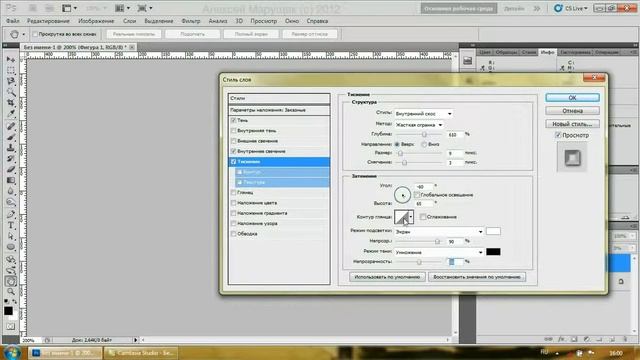Select the History Brush tool
The height and width of the screenshot is (360, 640).
pos(11,158)
